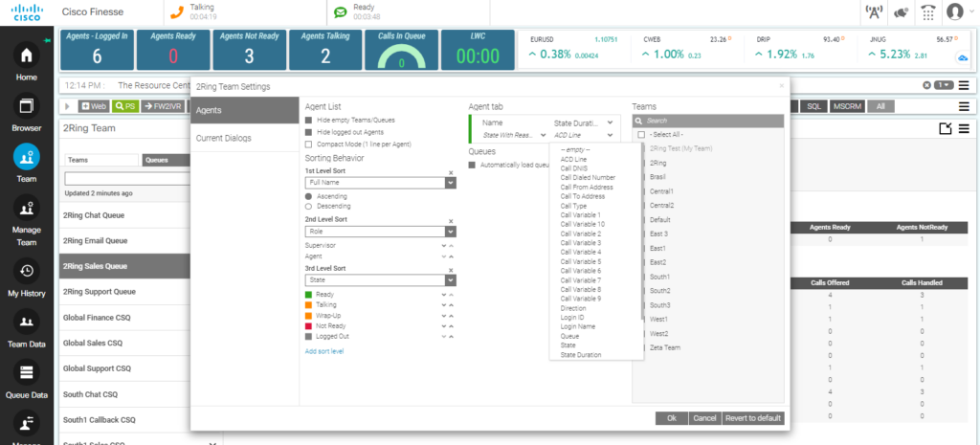Click the Teams Search input field
This screenshot has height=445, width=980.
(x=708, y=121)
